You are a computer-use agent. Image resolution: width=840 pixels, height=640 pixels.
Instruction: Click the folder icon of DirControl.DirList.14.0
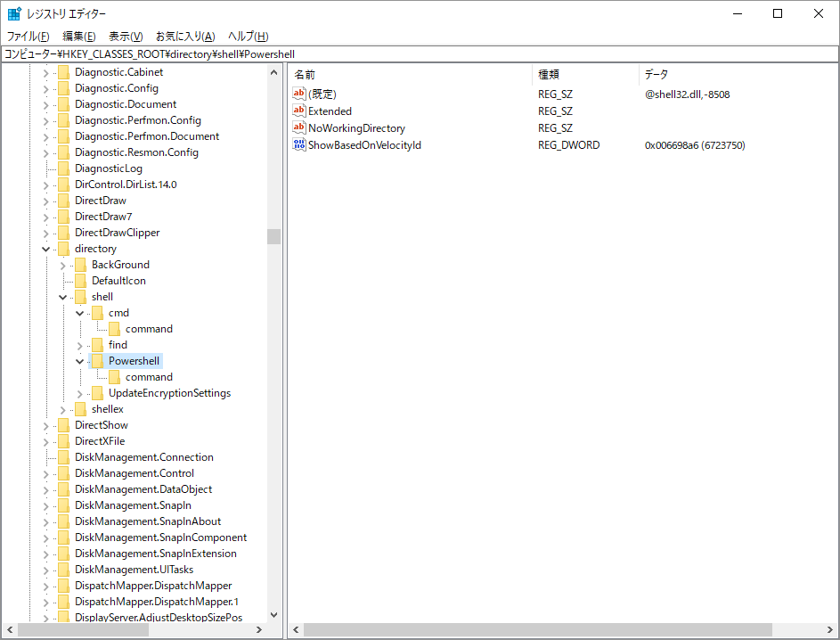[x=64, y=185]
